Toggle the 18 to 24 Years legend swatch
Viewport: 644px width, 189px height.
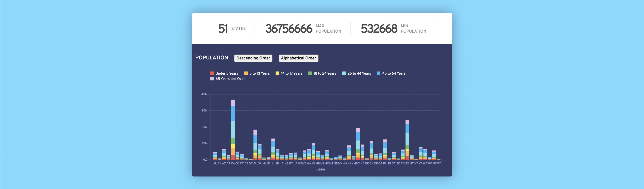pyautogui.click(x=310, y=73)
